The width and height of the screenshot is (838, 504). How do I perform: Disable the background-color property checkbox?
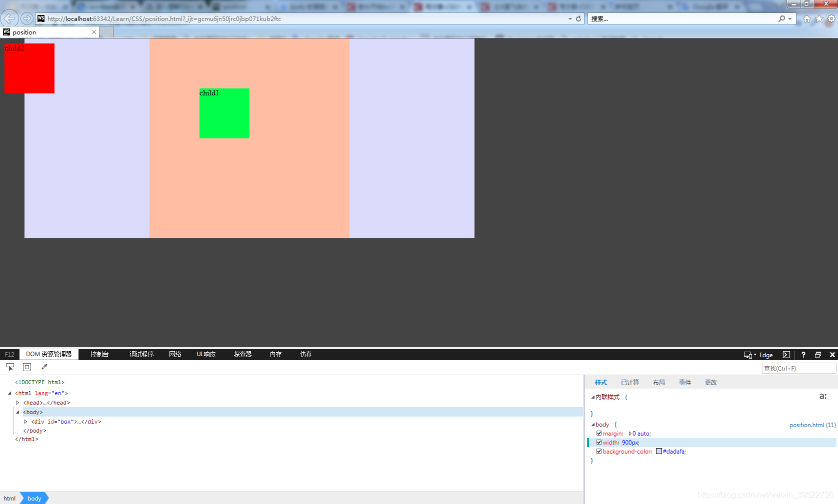tap(599, 451)
